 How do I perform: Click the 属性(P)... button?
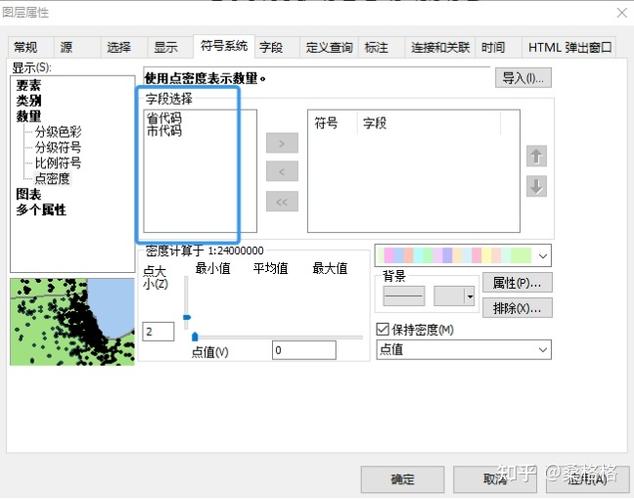517,283
